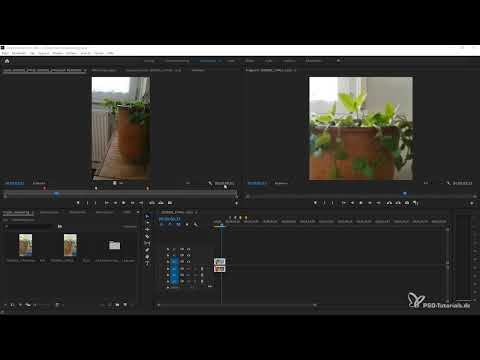Viewport: 480px width, 360px height.
Task: Select the Hand tool
Action: (x=148, y=257)
